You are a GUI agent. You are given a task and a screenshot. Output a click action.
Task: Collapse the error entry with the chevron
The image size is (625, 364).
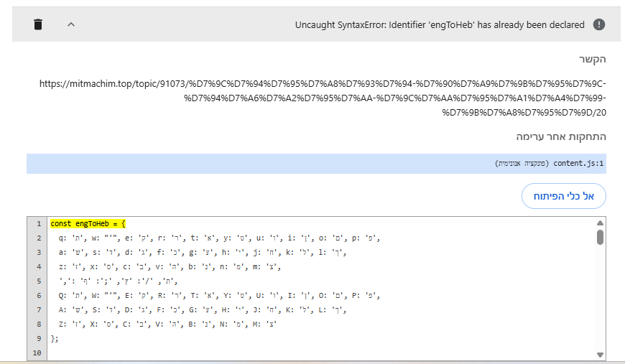(x=71, y=24)
